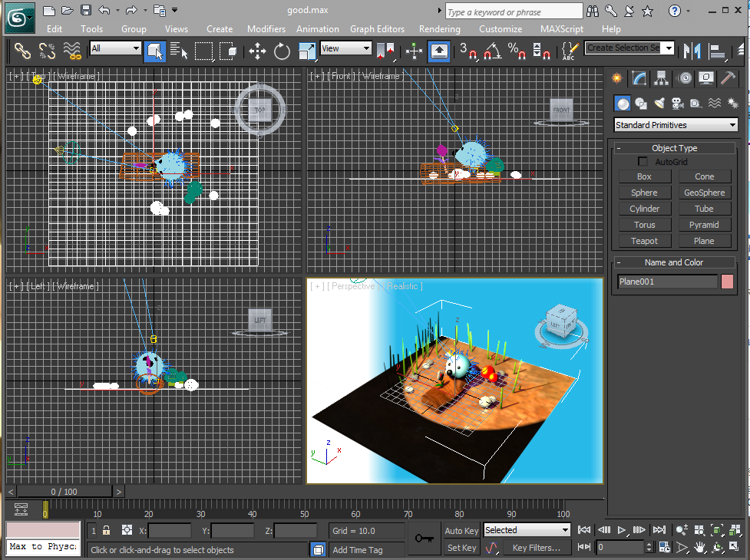
Task: Choose the Bind to Space Warp tool
Action: pyautogui.click(x=71, y=50)
